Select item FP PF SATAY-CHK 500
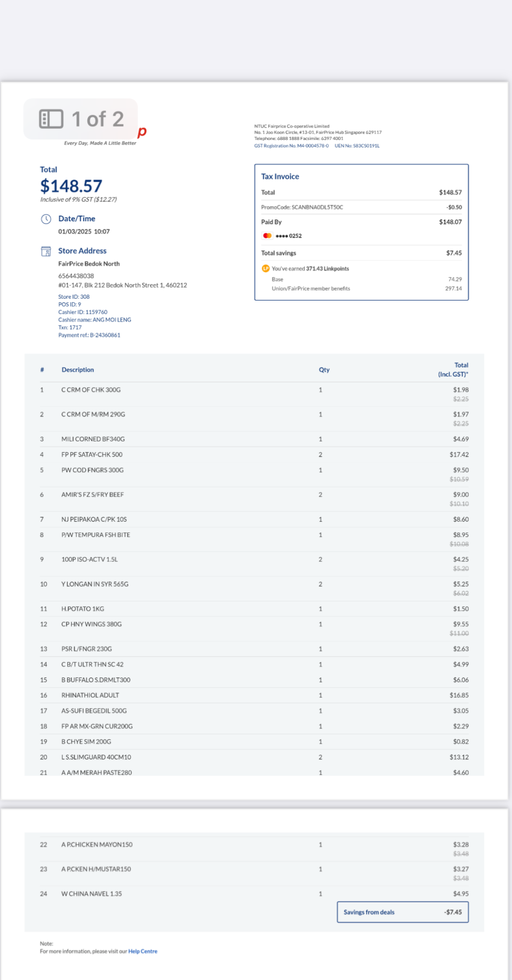512x980 pixels. click(92, 455)
